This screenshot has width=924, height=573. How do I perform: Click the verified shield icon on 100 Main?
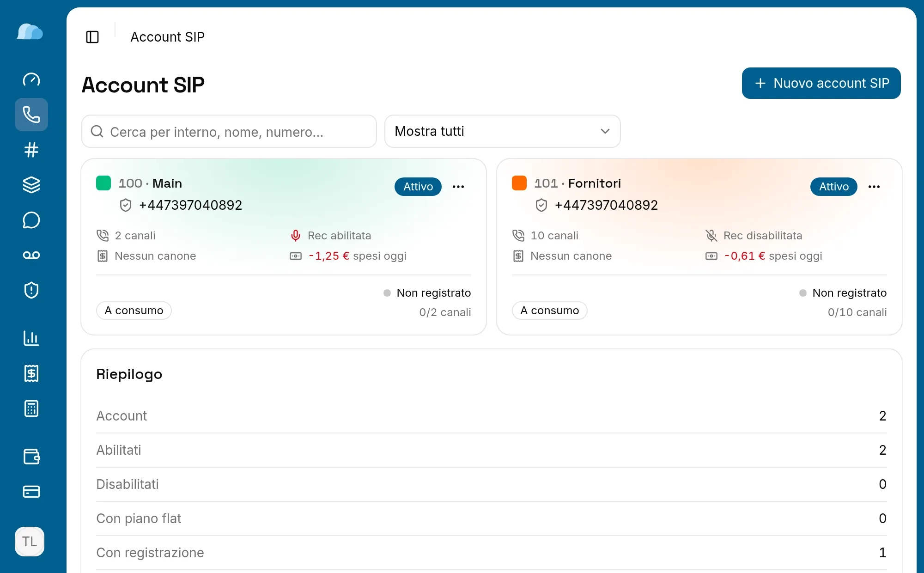coord(126,205)
